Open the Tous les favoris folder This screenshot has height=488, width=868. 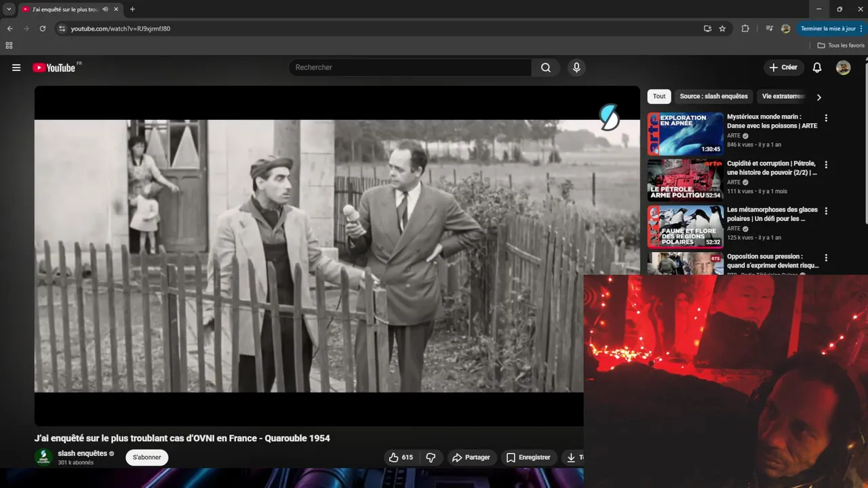click(x=841, y=45)
